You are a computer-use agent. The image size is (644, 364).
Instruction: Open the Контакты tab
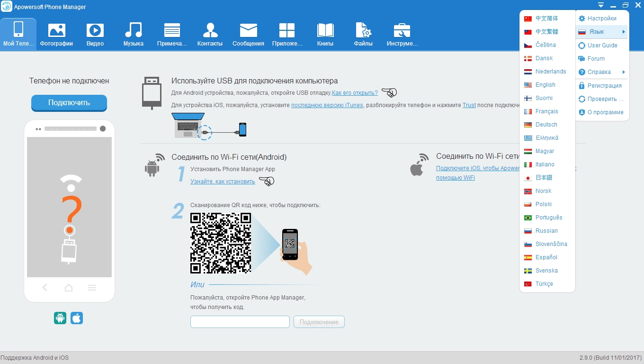(x=210, y=34)
